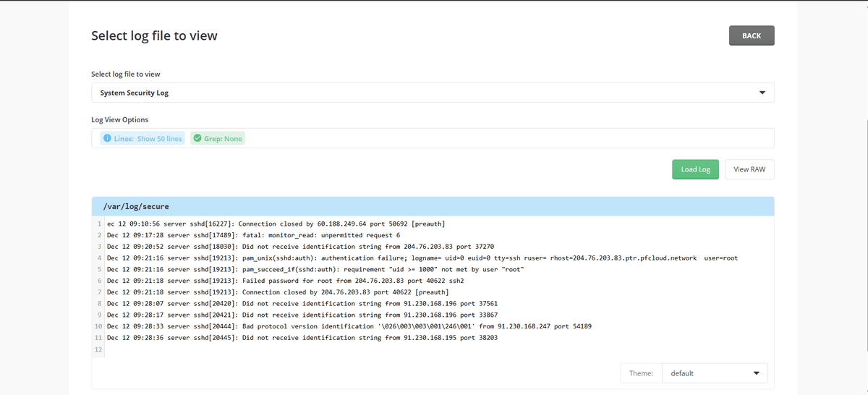The width and height of the screenshot is (868, 395).
Task: Click the View RAW button
Action: [749, 169]
